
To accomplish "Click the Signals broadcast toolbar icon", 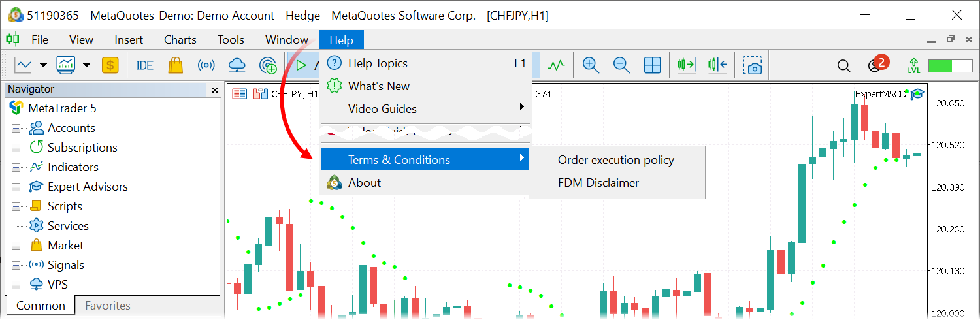I will click(x=206, y=65).
